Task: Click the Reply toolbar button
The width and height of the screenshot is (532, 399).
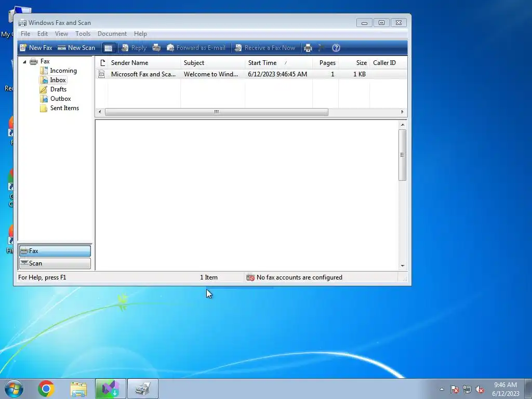Action: [x=134, y=48]
